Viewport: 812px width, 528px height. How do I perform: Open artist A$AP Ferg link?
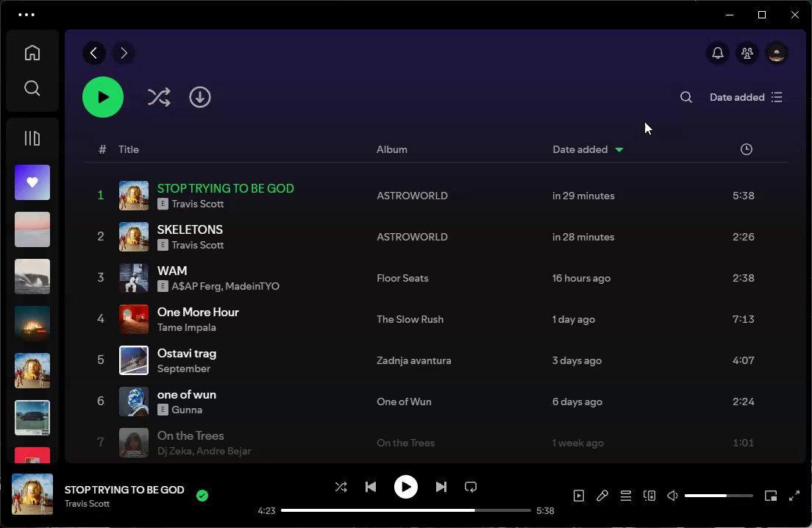pyautogui.click(x=196, y=286)
